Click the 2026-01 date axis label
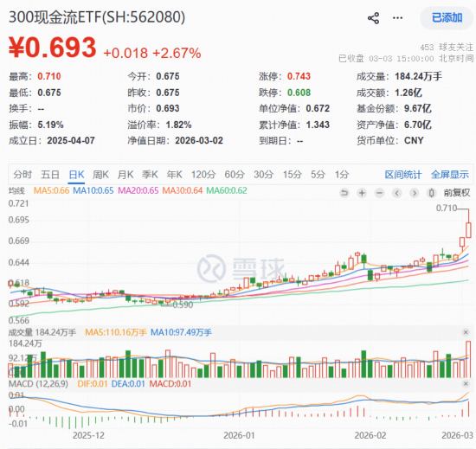 (x=239, y=436)
